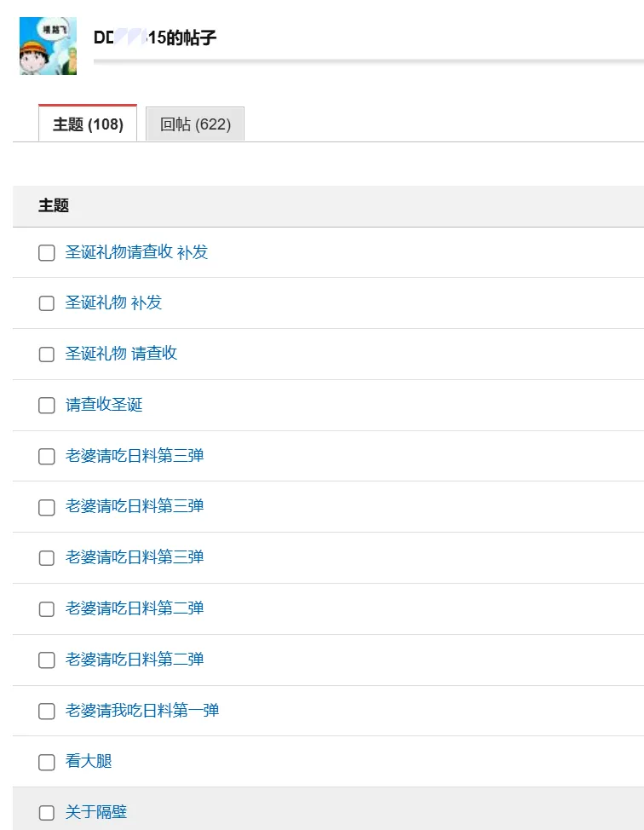
Task: Tick the checkbox for the first 老婆请吃日料第二弹
Action: 47,609
